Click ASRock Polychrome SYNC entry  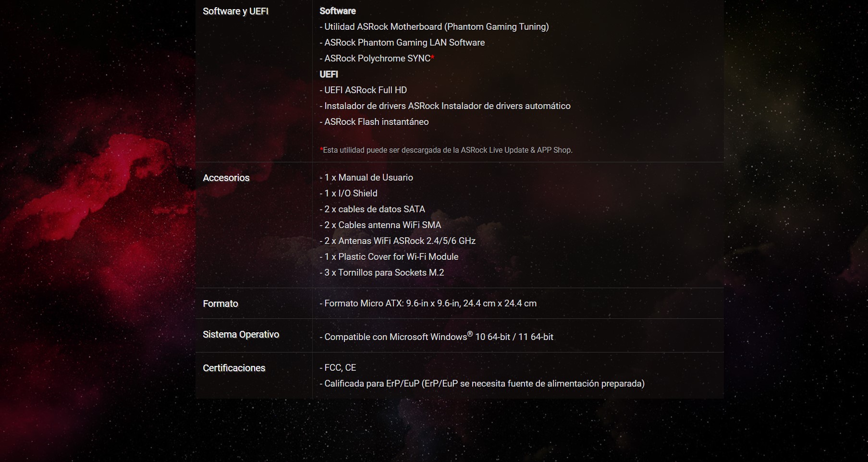pos(375,58)
